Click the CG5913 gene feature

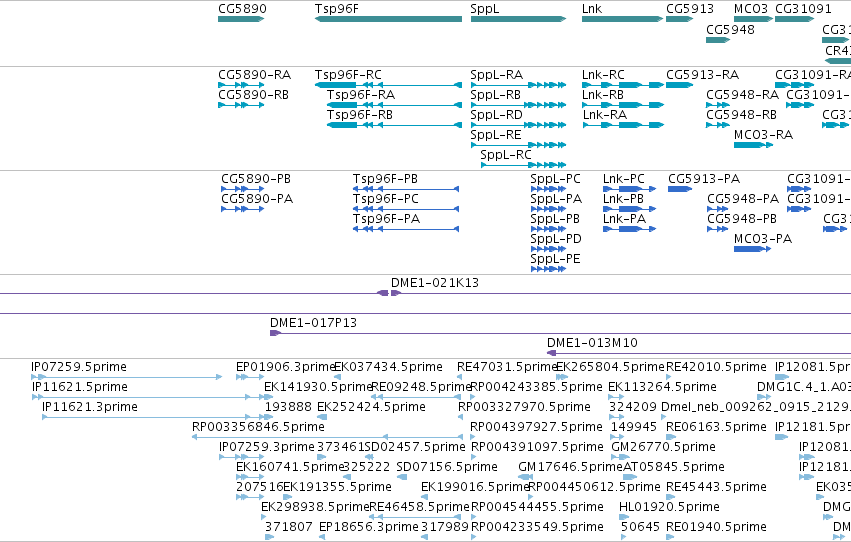[679, 19]
